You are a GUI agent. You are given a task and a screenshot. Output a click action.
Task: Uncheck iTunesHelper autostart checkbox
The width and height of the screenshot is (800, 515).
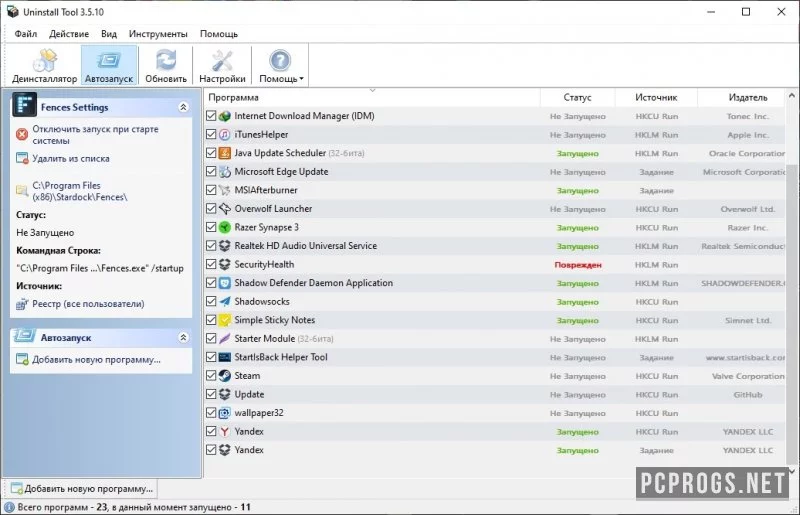[211, 134]
